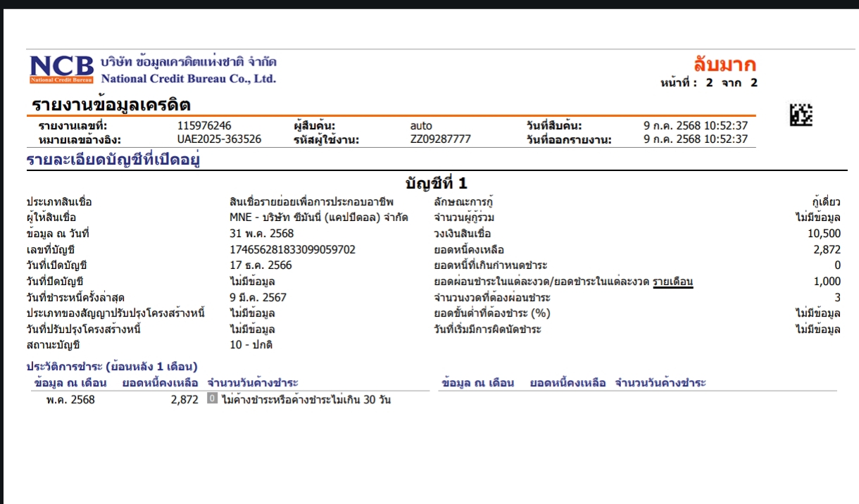The image size is (859, 504).
Task: Click the 'ไม่มีข้อมูล' value for 'ยอดขั้นต่ำที่ต้องชำระ (%)'
Action: [818, 313]
